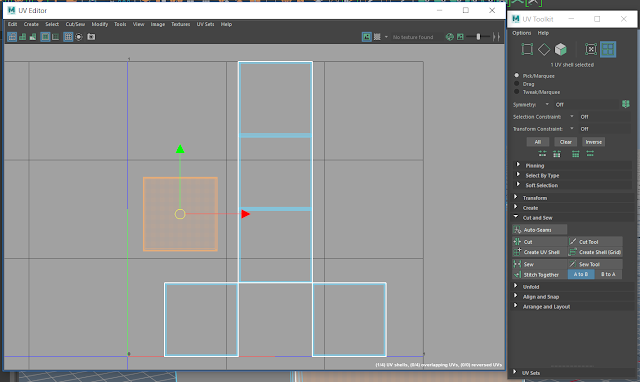The image size is (640, 382).
Task: Click the Inverse selection button
Action: [x=593, y=142]
